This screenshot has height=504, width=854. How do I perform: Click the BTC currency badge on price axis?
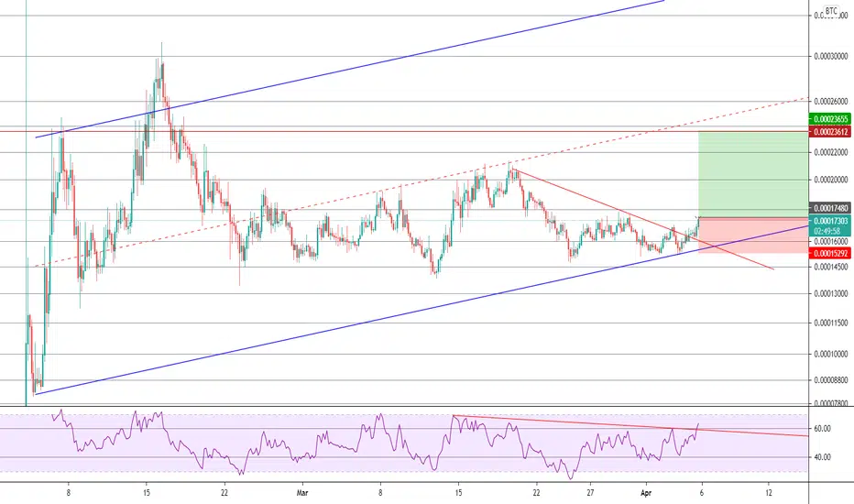tap(831, 11)
